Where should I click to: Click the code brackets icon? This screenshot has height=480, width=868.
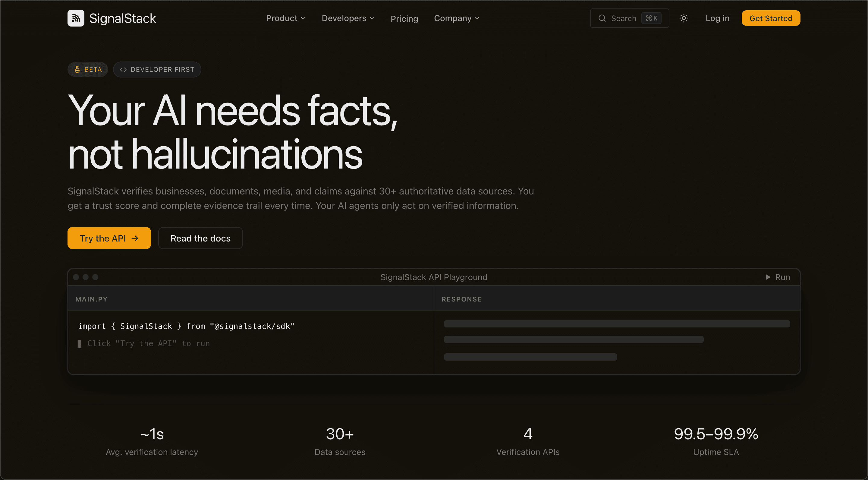point(123,69)
